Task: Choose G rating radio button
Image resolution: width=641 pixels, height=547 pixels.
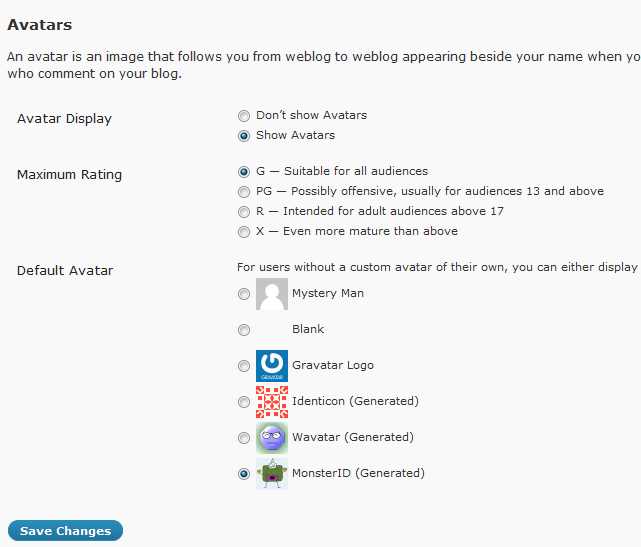Action: point(244,172)
